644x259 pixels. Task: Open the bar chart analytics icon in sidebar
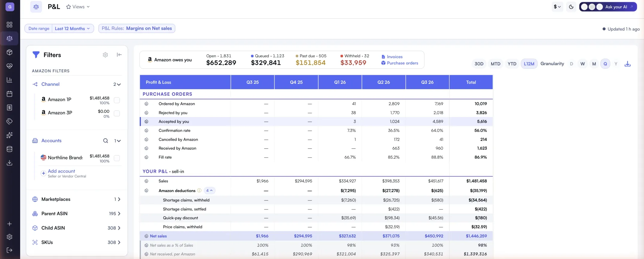click(x=10, y=80)
